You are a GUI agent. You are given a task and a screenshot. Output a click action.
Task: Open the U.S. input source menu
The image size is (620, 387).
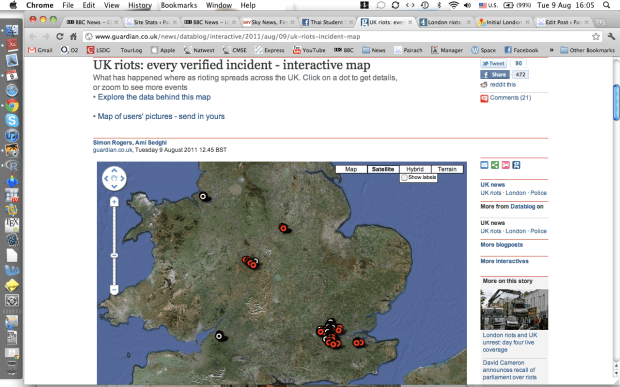(488, 5)
